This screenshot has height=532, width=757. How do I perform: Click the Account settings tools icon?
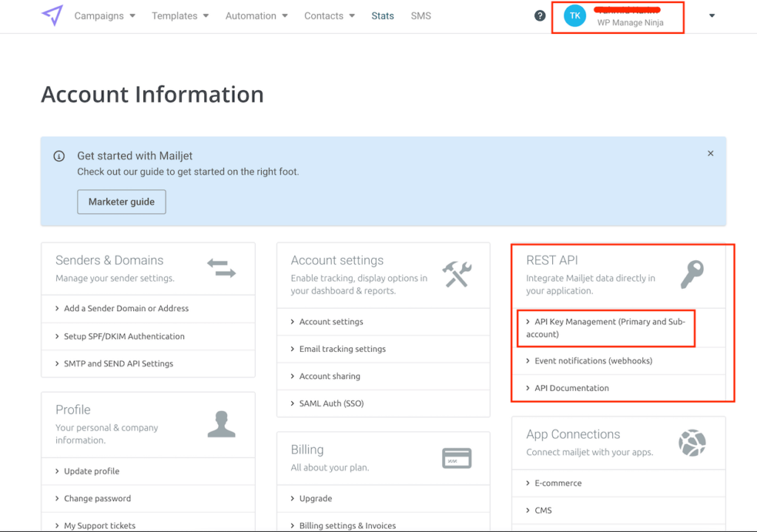coord(457,274)
